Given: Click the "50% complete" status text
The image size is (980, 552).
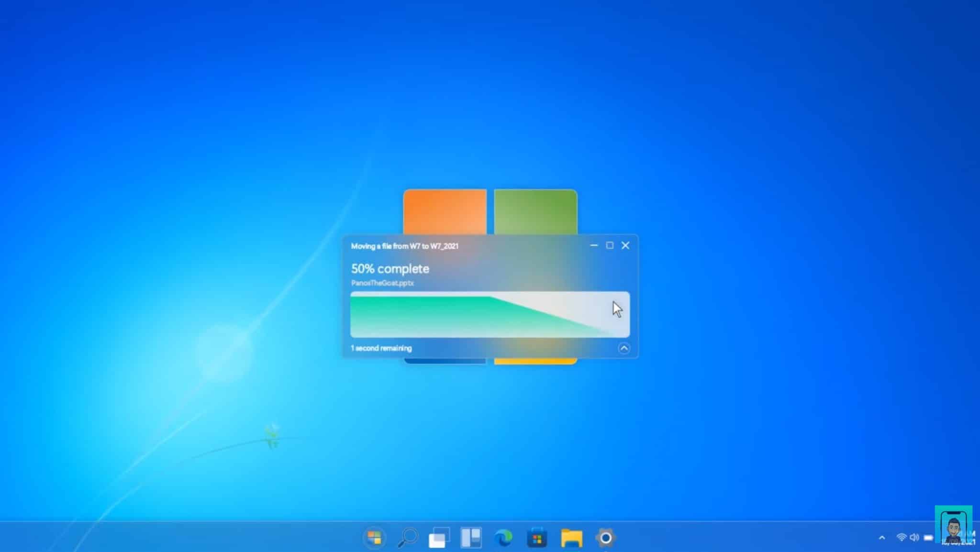Looking at the screenshot, I should click(390, 269).
